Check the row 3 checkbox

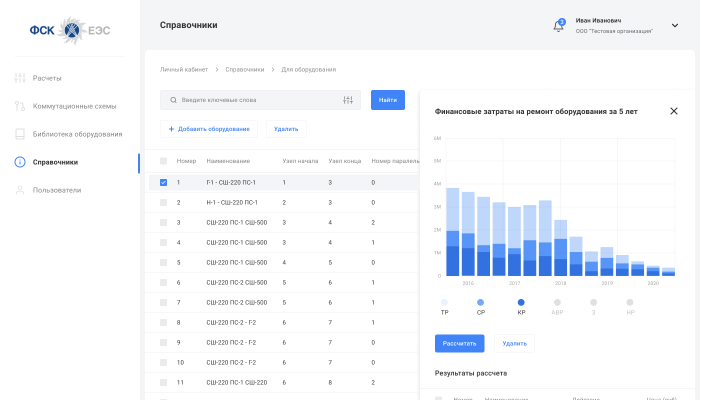point(164,223)
